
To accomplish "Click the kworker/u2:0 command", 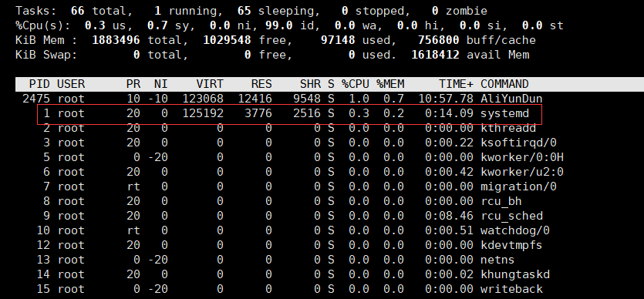I will pos(522,172).
